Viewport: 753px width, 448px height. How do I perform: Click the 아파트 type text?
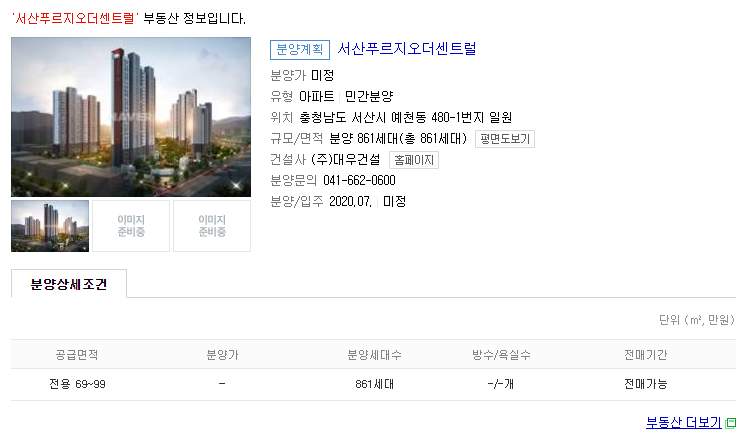pos(316,97)
